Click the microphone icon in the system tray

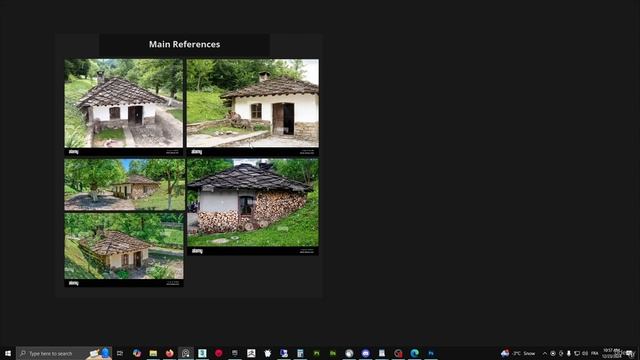coord(569,353)
